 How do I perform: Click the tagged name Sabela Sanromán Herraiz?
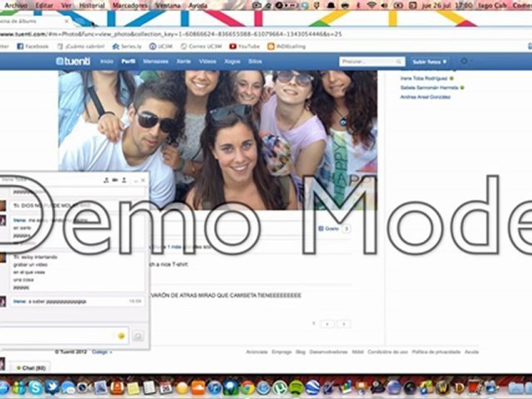[x=429, y=88]
